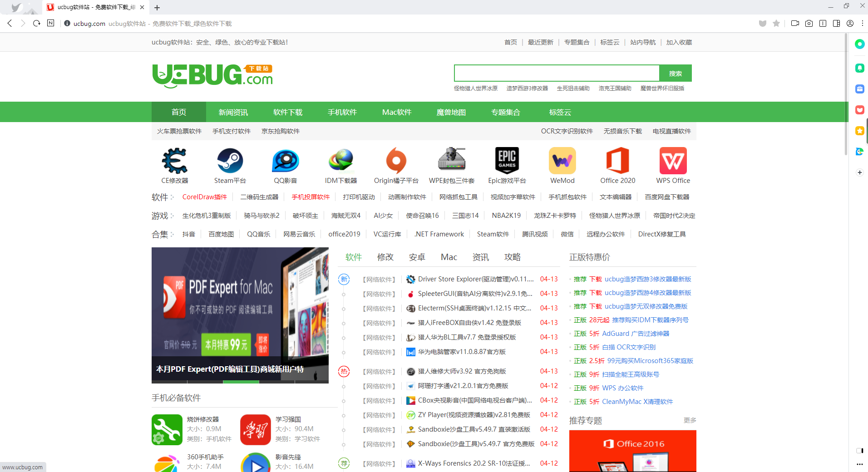Image resolution: width=868 pixels, height=472 pixels.
Task: Click the green circle sidebar icon
Action: coord(859,44)
